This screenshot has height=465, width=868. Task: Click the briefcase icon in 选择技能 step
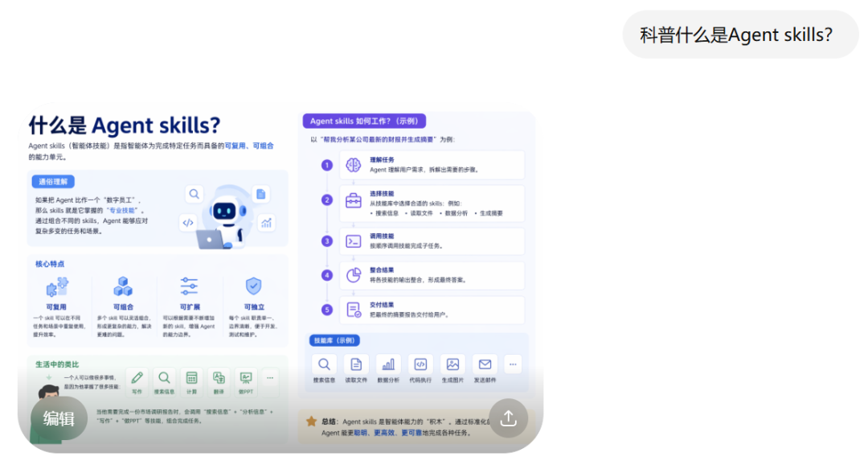(353, 200)
